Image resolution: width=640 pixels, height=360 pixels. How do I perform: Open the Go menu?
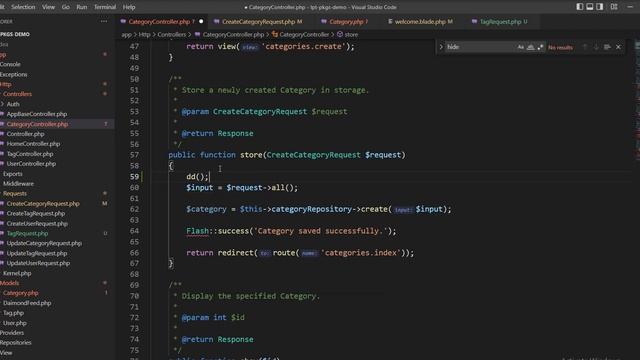(x=65, y=7)
